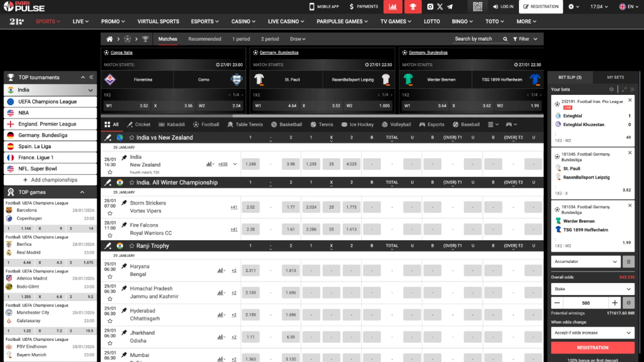Viewport: 644px width, 362px height.
Task: Clear bet slip with trash icon
Action: (x=629, y=261)
